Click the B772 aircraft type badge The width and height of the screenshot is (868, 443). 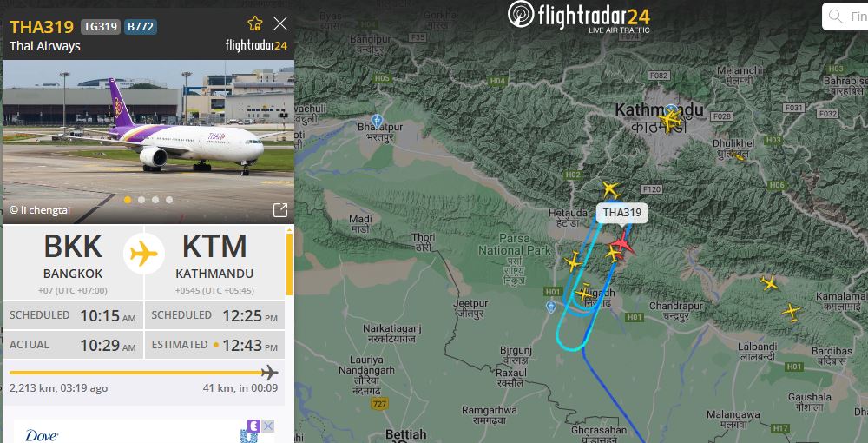click(140, 27)
